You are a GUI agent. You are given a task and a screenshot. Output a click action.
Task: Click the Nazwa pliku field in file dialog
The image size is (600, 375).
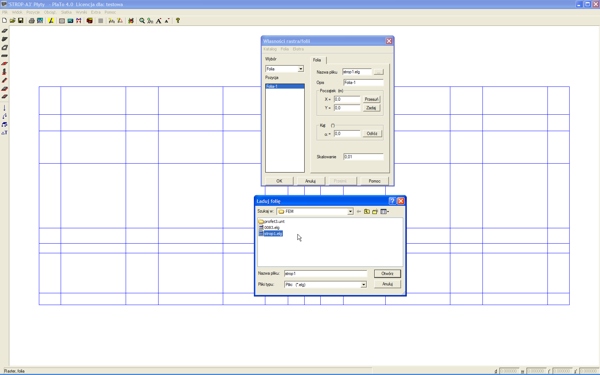[x=325, y=274]
